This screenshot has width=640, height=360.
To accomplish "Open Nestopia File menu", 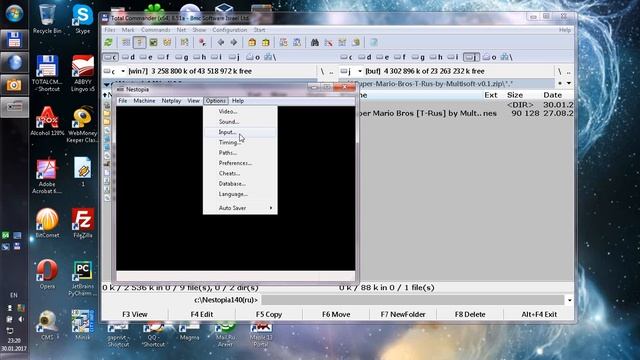I will click(123, 100).
